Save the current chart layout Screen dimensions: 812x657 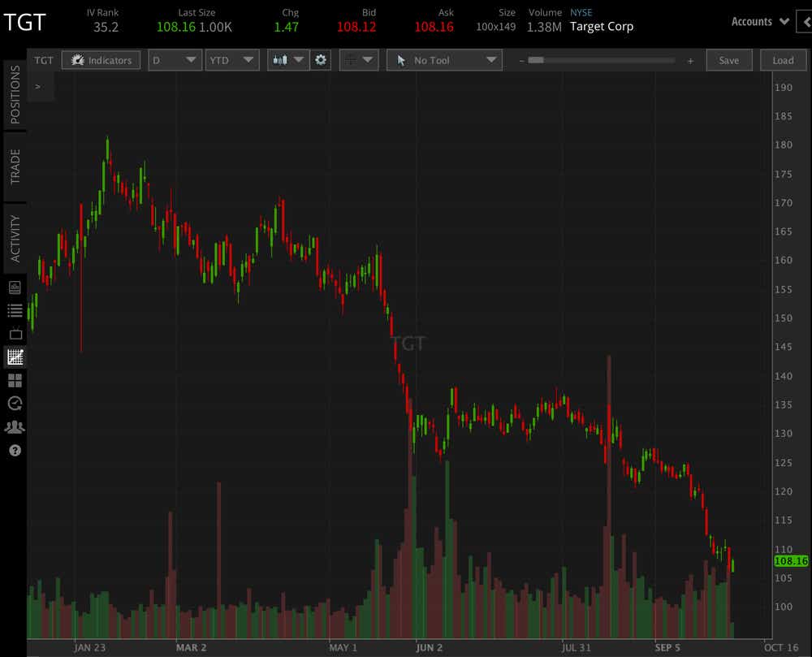[728, 60]
